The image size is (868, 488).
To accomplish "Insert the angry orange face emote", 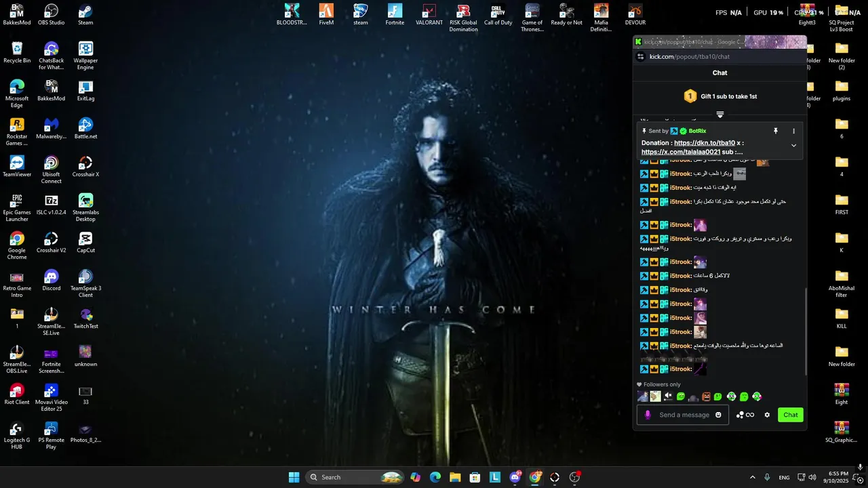I will [x=706, y=396].
